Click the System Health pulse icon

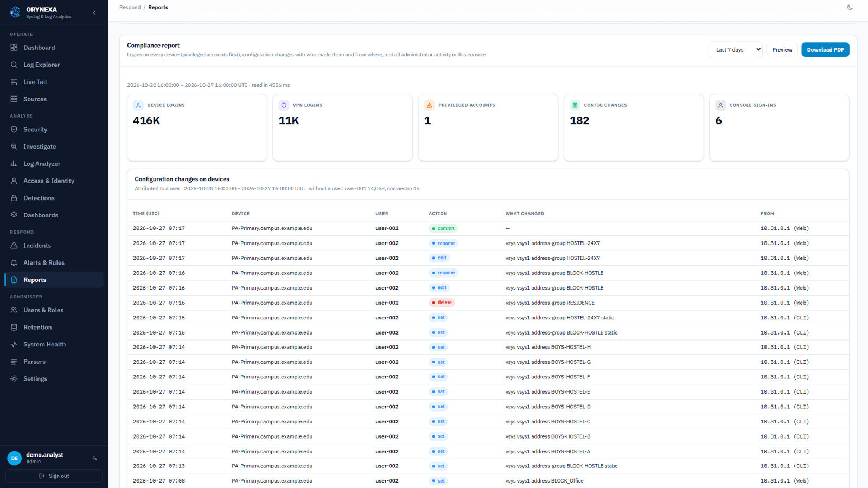pyautogui.click(x=14, y=344)
